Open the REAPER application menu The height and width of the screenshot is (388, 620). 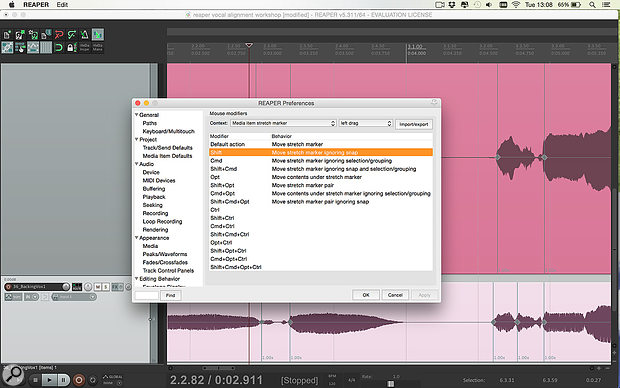36,5
